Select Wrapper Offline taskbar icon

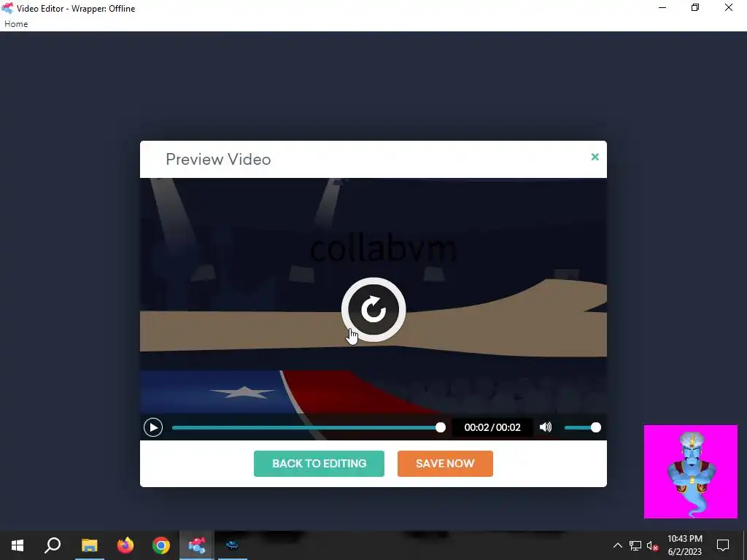coord(197,545)
